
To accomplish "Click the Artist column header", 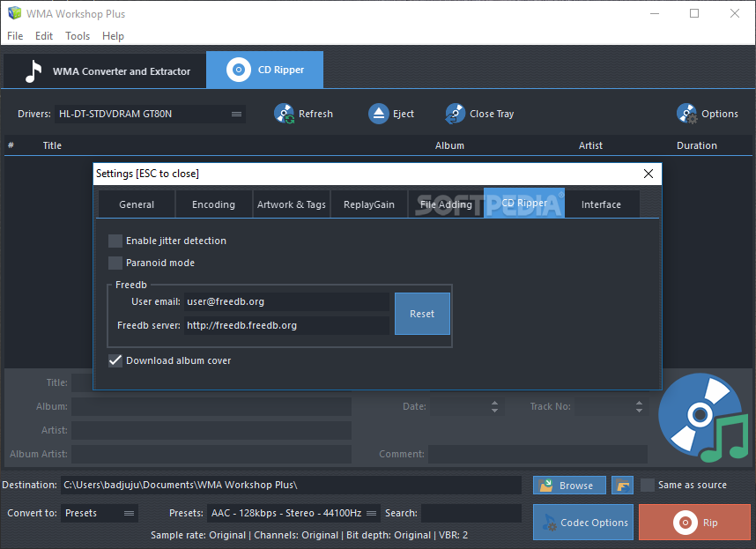I will pos(590,145).
